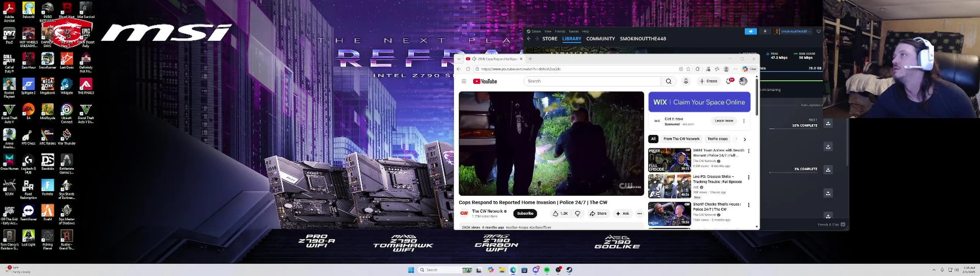
Task: Open Palworld desktop shortcut
Action: 28,10
